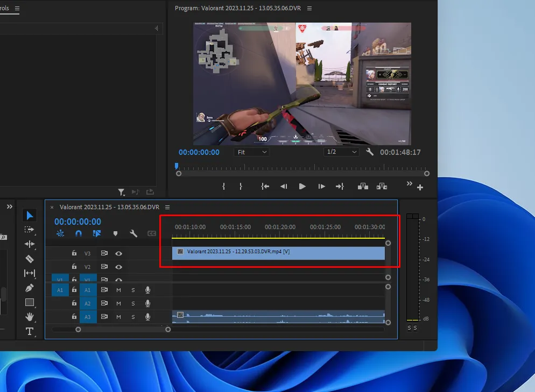
Task: Play the sequence in Program monitor
Action: 302,187
